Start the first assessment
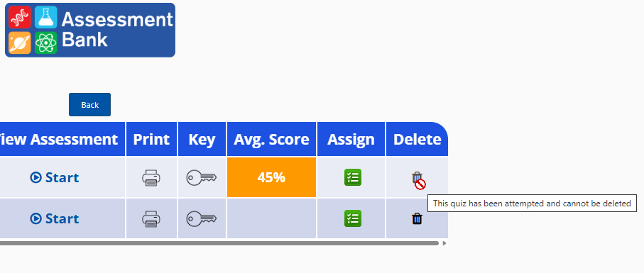Screen dimensions: 644x273 click(x=55, y=177)
